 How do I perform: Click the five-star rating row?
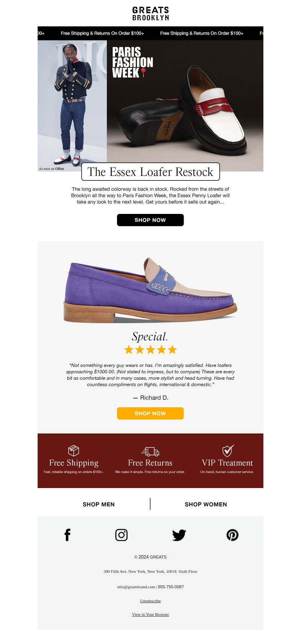[150, 350]
